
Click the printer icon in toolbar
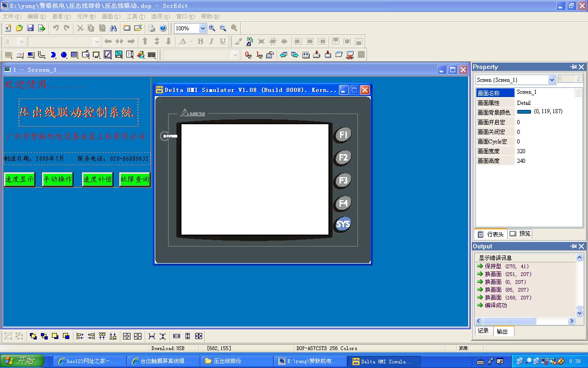point(152,28)
